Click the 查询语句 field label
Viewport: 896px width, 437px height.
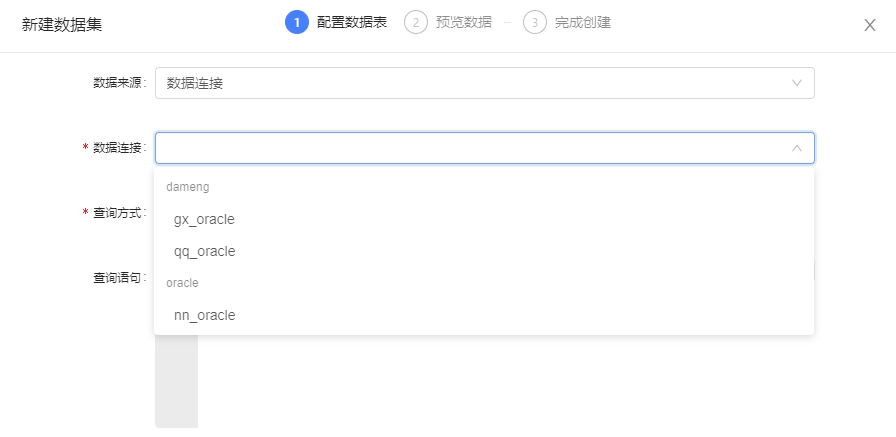(119, 277)
